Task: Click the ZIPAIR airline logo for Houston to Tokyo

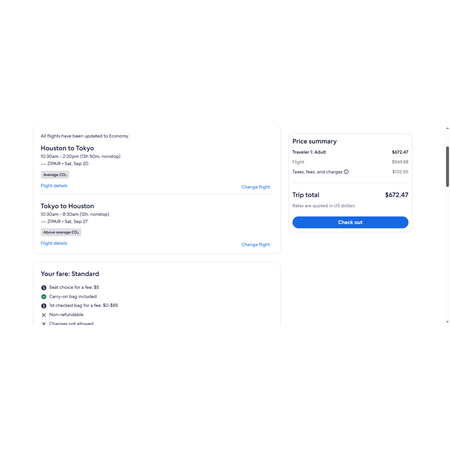Action: point(43,164)
